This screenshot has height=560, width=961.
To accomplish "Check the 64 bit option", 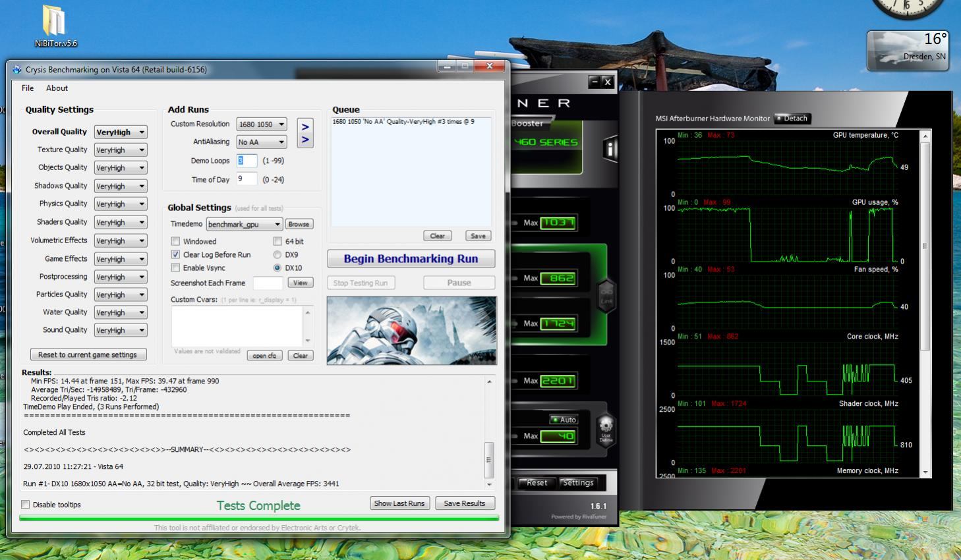I will coord(277,241).
